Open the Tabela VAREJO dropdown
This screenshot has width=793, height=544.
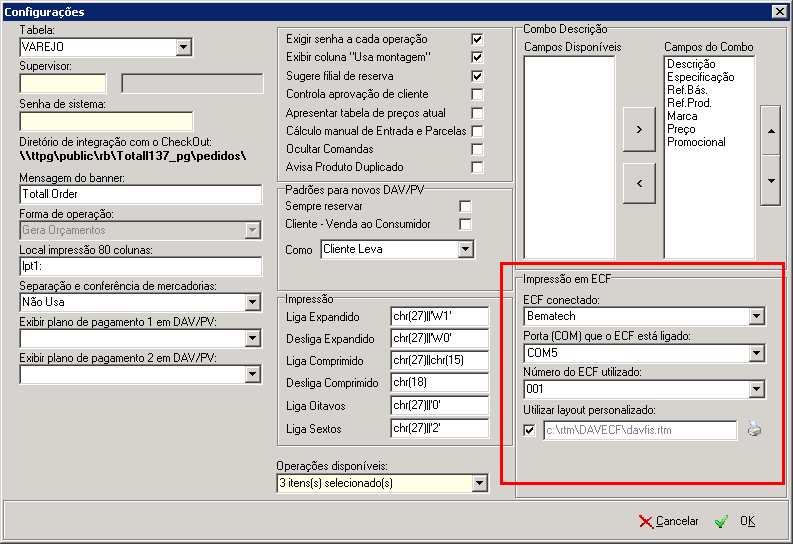(x=184, y=47)
